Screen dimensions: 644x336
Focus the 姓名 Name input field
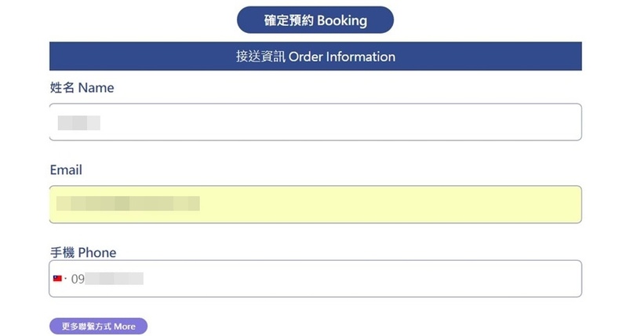pos(315,122)
